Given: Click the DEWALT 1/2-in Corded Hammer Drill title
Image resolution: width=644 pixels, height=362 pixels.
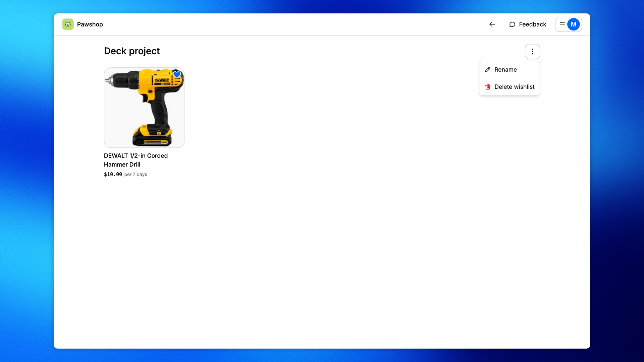Looking at the screenshot, I should (x=136, y=160).
